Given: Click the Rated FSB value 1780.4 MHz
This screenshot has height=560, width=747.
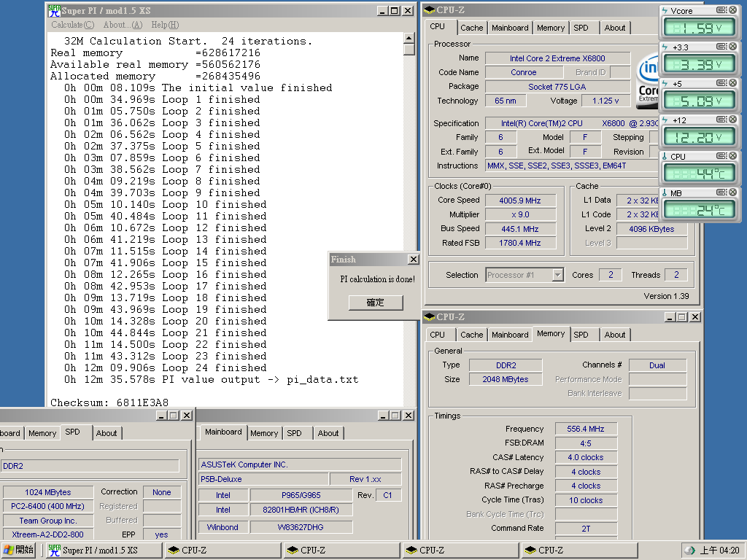Looking at the screenshot, I should pos(520,243).
